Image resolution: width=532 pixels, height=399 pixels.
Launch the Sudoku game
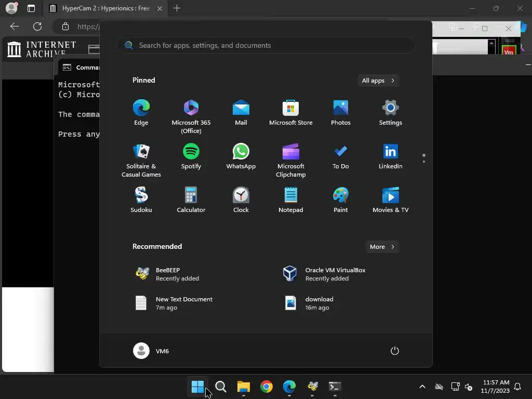pos(141,200)
